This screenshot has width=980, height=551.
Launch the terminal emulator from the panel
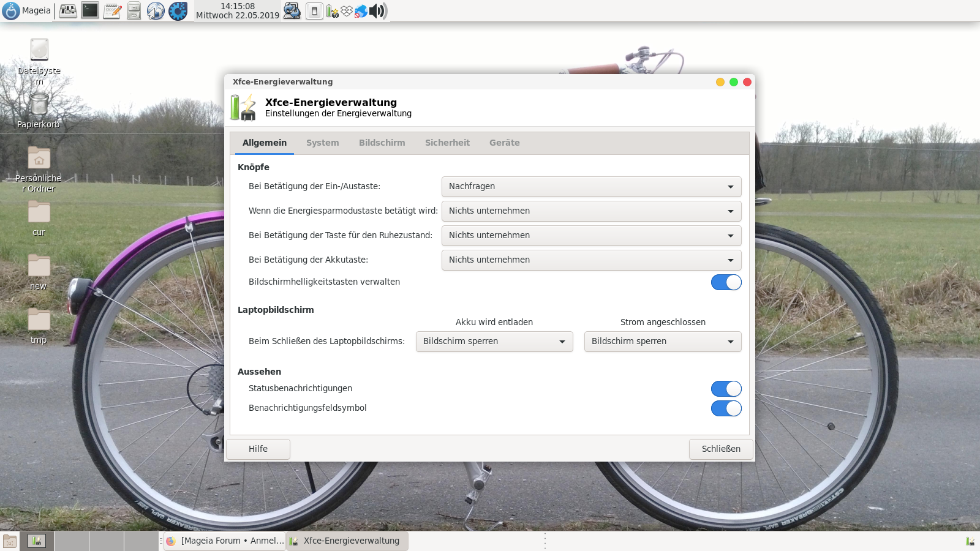90,10
